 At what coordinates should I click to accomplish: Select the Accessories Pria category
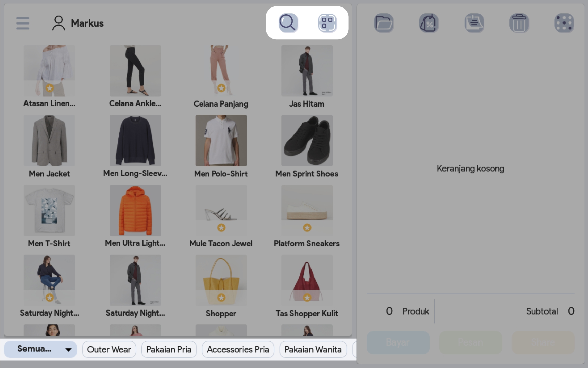(x=238, y=349)
